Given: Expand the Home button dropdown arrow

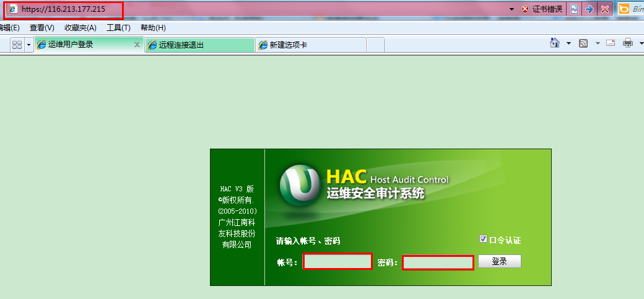Looking at the screenshot, I should (568, 43).
